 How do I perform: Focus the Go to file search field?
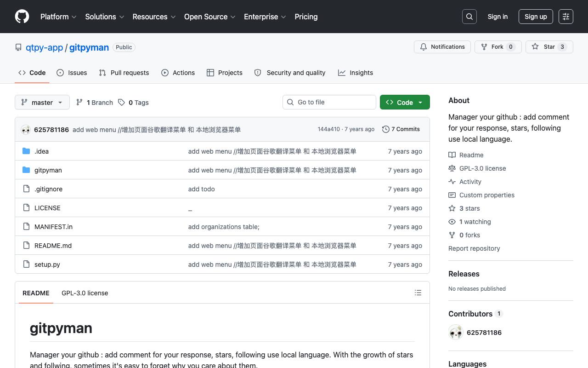click(329, 102)
